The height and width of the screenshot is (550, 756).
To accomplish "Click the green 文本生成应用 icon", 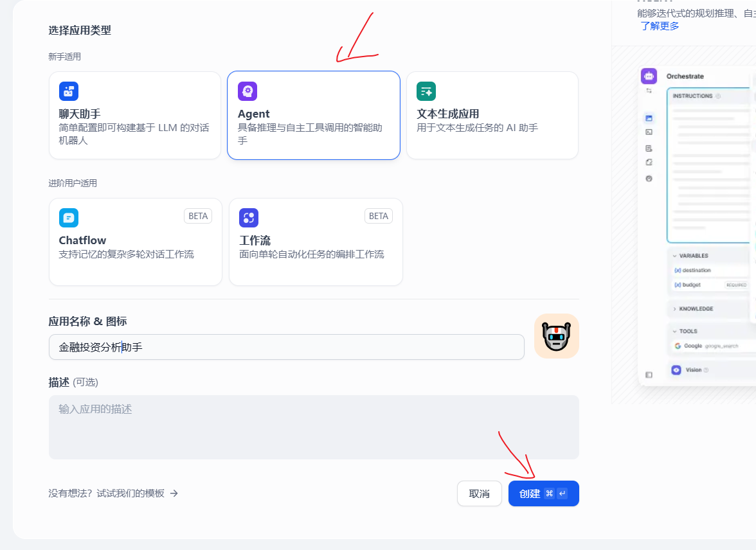I will point(426,91).
